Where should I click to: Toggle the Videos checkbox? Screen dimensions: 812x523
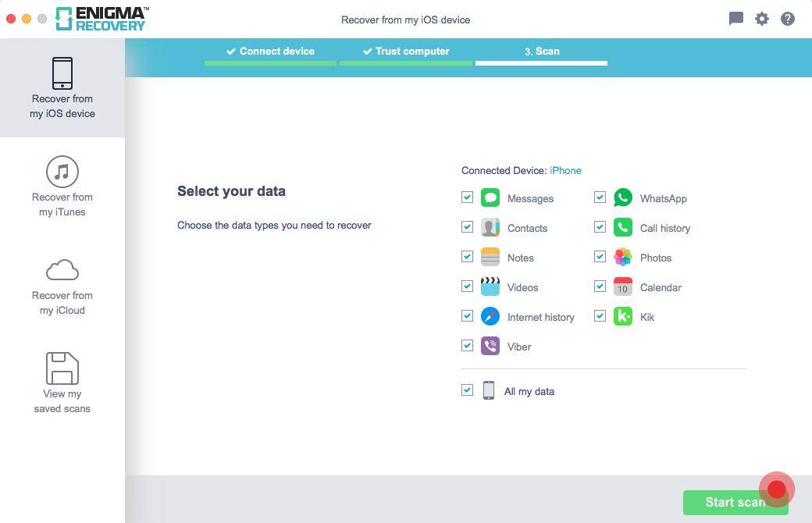pos(467,286)
